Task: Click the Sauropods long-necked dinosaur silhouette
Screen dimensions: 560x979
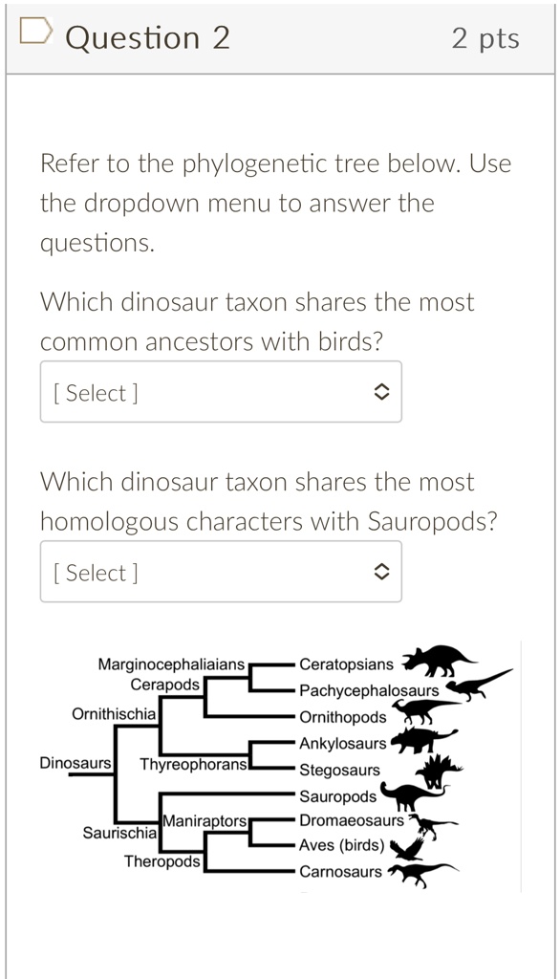Action: (x=410, y=795)
